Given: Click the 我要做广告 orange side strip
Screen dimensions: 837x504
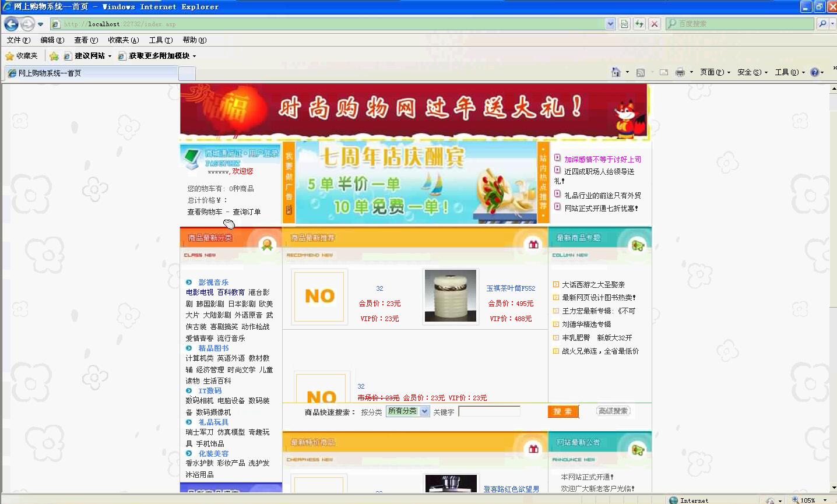Looking at the screenshot, I should pyautogui.click(x=289, y=182).
